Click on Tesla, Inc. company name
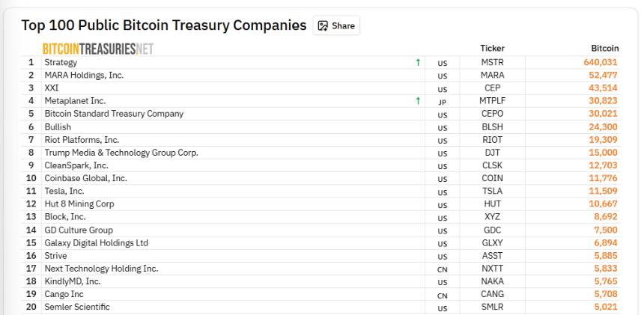The width and height of the screenshot is (644, 315). 64,192
